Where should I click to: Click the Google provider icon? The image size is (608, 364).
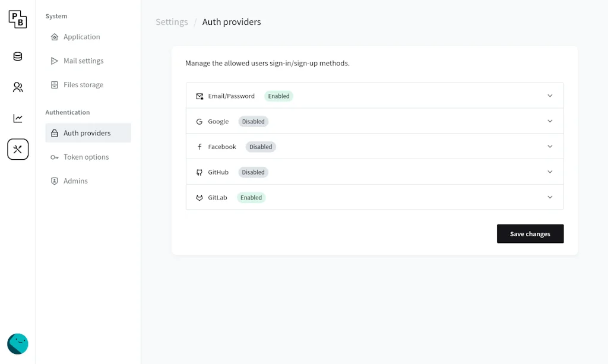(199, 121)
